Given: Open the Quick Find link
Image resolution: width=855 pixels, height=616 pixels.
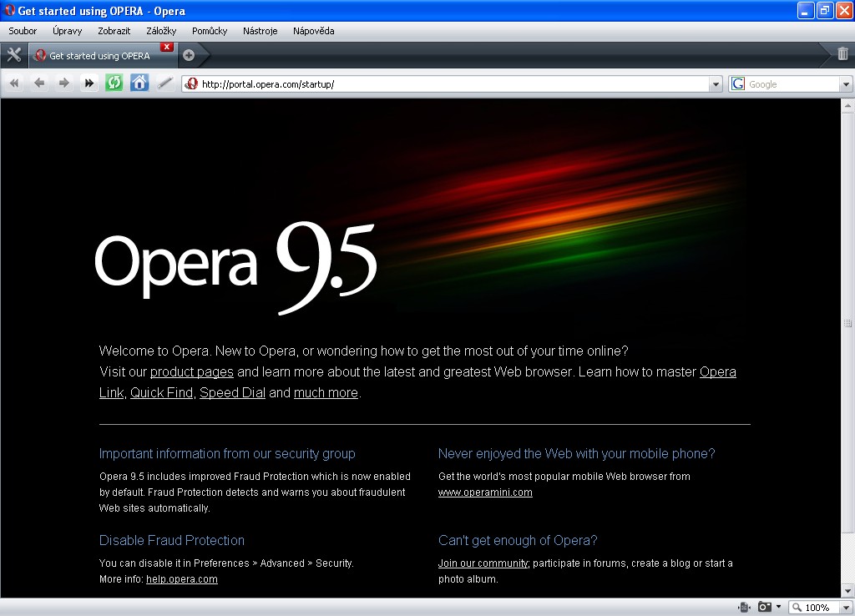Looking at the screenshot, I should tap(161, 392).
